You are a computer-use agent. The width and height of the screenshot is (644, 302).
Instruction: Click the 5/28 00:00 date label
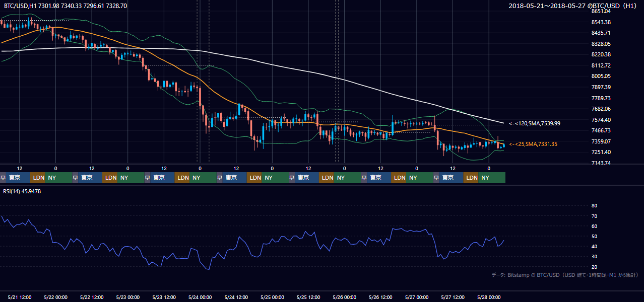tap(489, 297)
